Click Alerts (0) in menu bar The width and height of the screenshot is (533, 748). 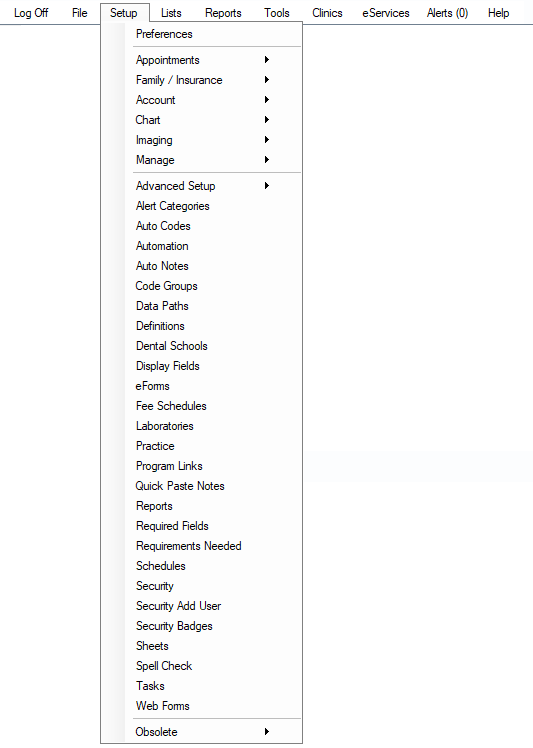click(x=447, y=13)
